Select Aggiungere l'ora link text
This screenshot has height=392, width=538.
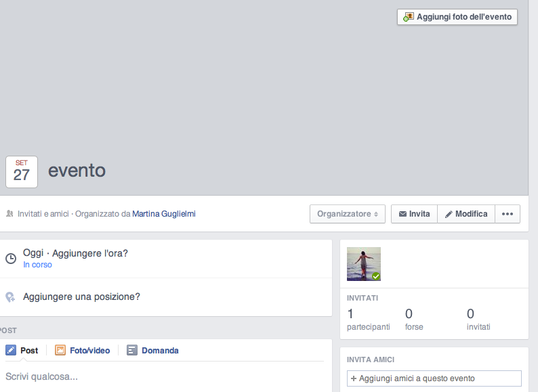tap(90, 253)
